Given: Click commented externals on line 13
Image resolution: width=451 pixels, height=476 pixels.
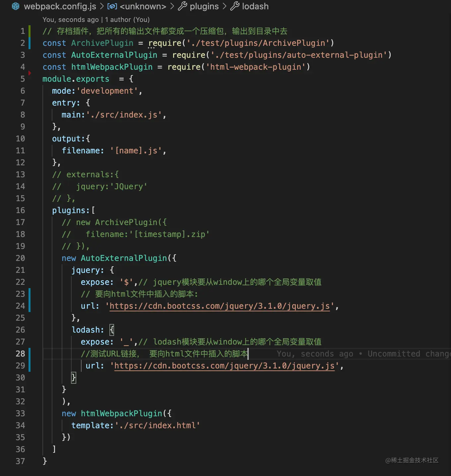Looking at the screenshot, I should point(85,175).
